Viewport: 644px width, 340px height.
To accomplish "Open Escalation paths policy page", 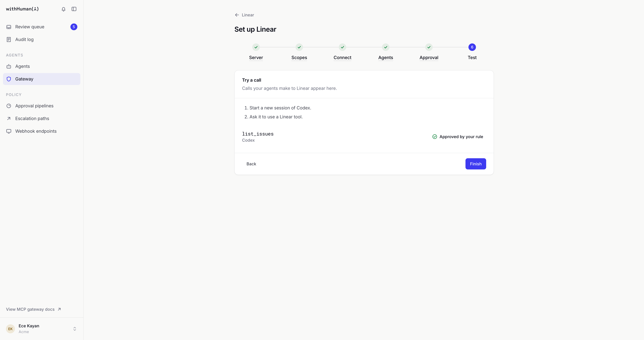I will coord(42,119).
